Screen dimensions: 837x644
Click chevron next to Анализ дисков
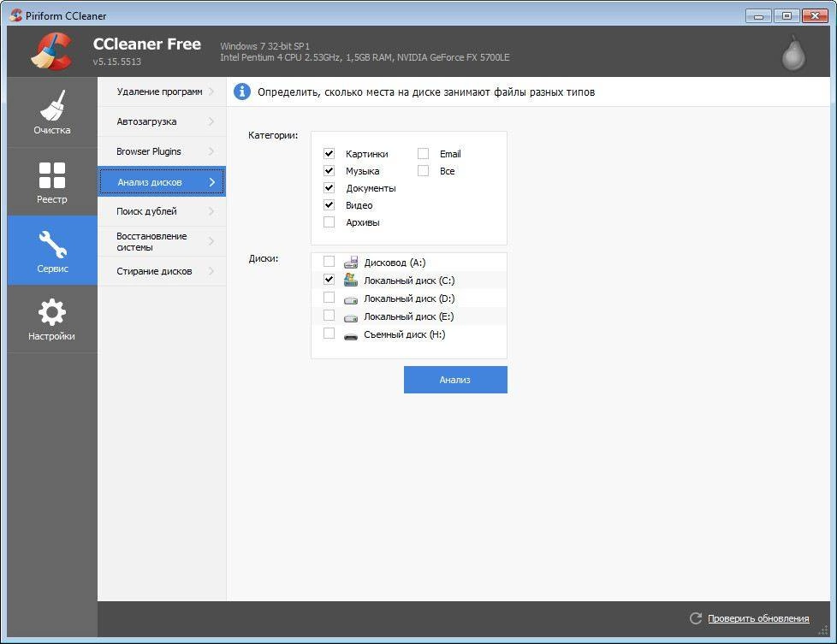(212, 182)
